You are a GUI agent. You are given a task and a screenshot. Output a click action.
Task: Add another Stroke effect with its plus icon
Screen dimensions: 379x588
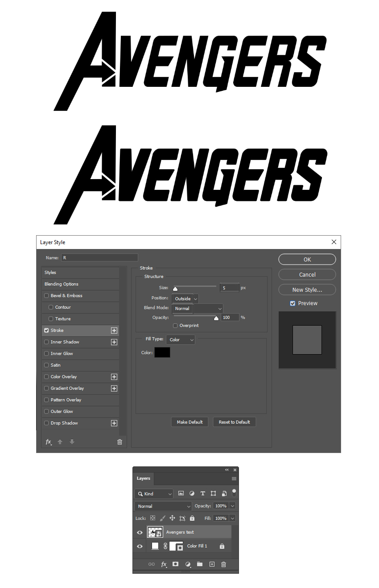tap(114, 331)
